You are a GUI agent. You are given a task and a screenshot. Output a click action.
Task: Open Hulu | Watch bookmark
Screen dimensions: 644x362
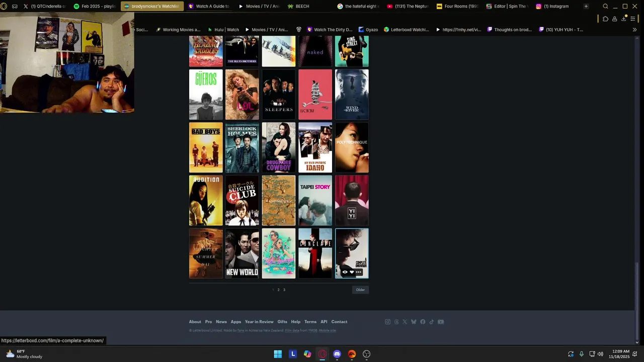[x=223, y=30]
